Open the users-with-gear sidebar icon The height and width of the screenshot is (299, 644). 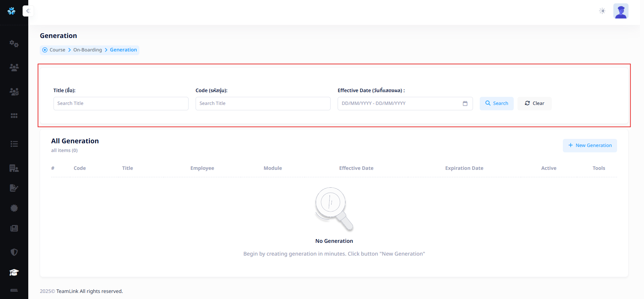click(14, 91)
